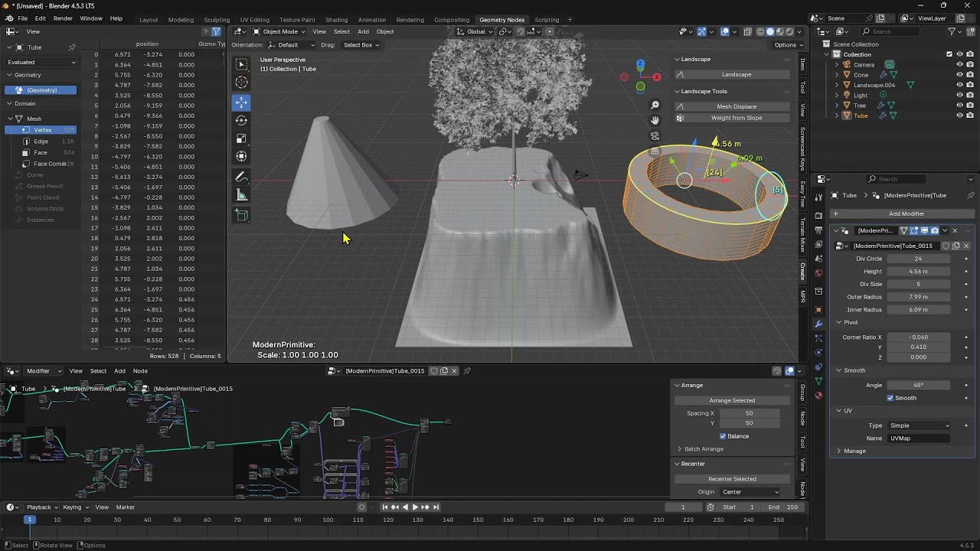Open the Render menu
Image resolution: width=980 pixels, height=551 pixels.
[x=63, y=18]
